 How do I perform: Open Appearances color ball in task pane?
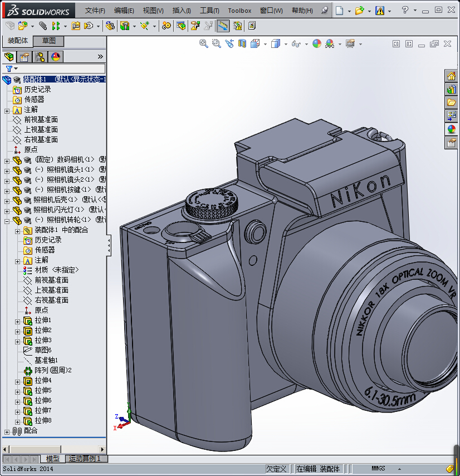[451, 129]
